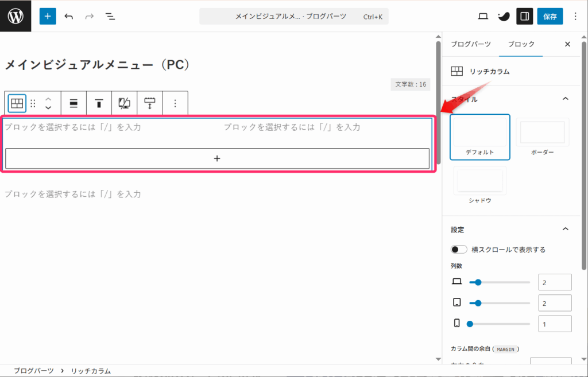Screen dimensions: 588x377
Task: Click tablet column number field
Action: [555, 303]
